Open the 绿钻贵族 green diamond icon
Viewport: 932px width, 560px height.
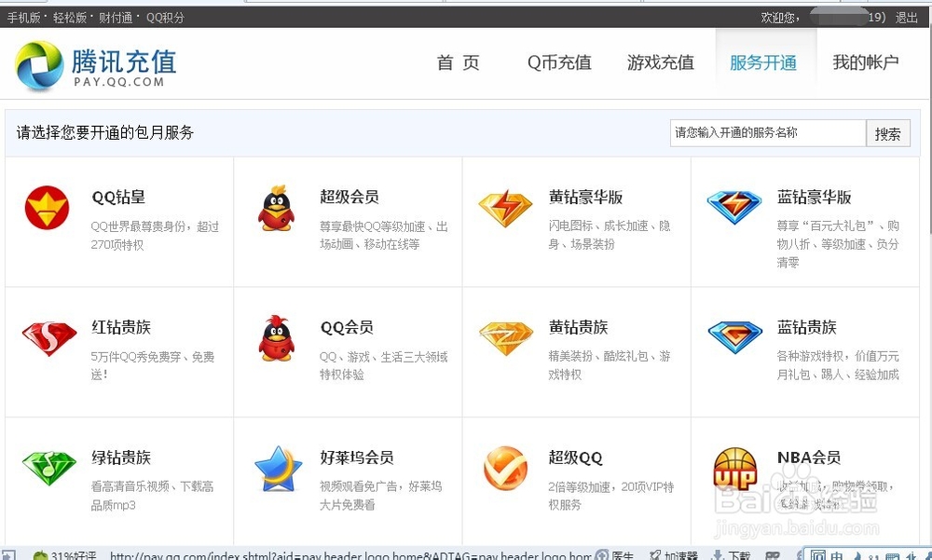pyautogui.click(x=49, y=468)
